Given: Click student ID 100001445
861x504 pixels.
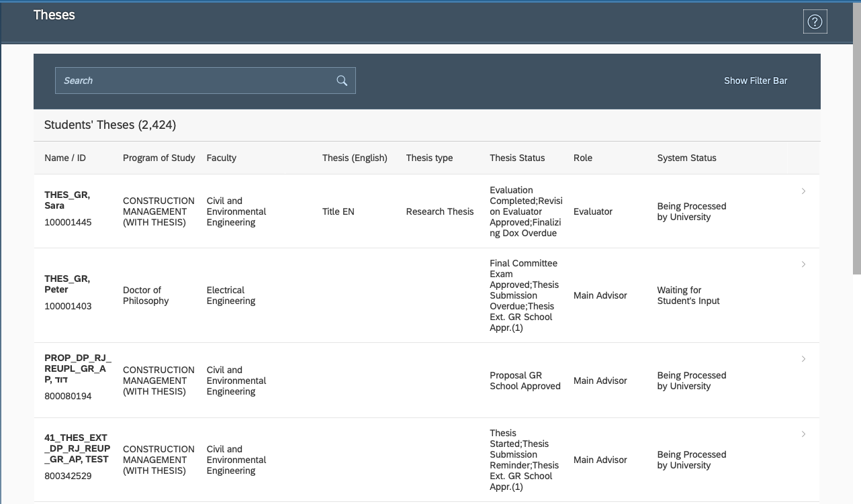Looking at the screenshot, I should [68, 222].
